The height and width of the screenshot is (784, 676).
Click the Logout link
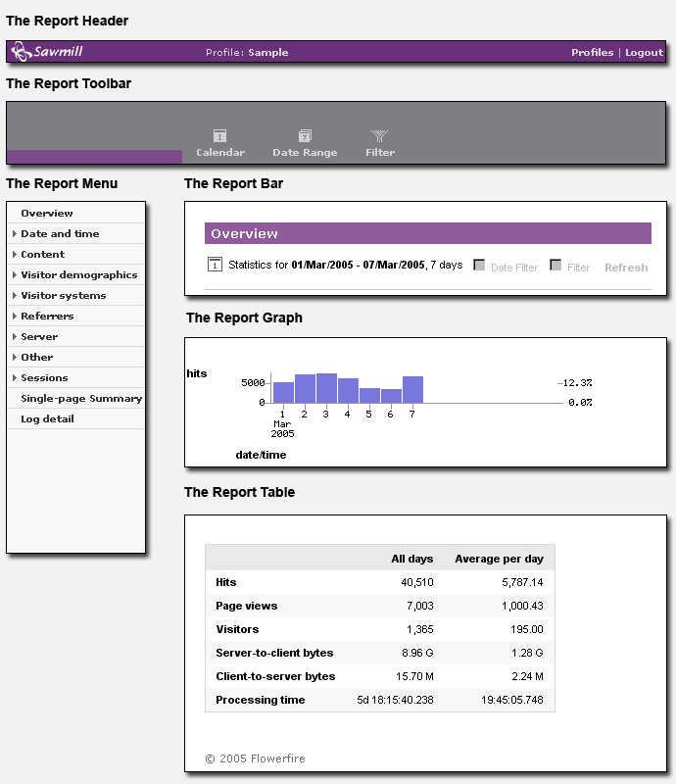tap(644, 53)
